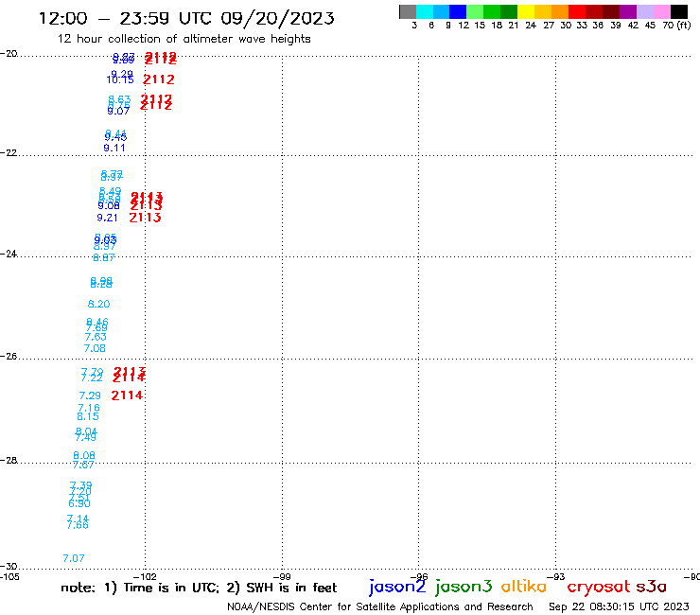Select the -22 latitude axis label
Image resolution: width=700 pixels, height=615 pixels.
(x=9, y=152)
